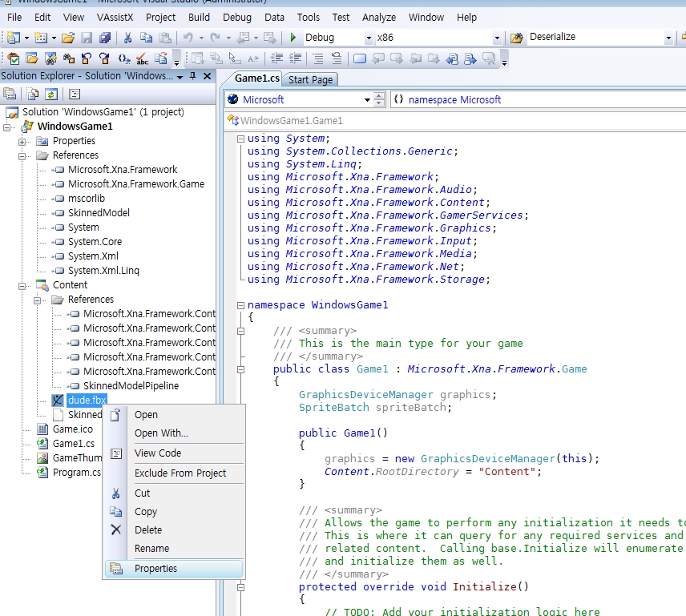This screenshot has height=616, width=686.
Task: Open the namespace Microsoft members dropdown
Action: tap(538, 99)
